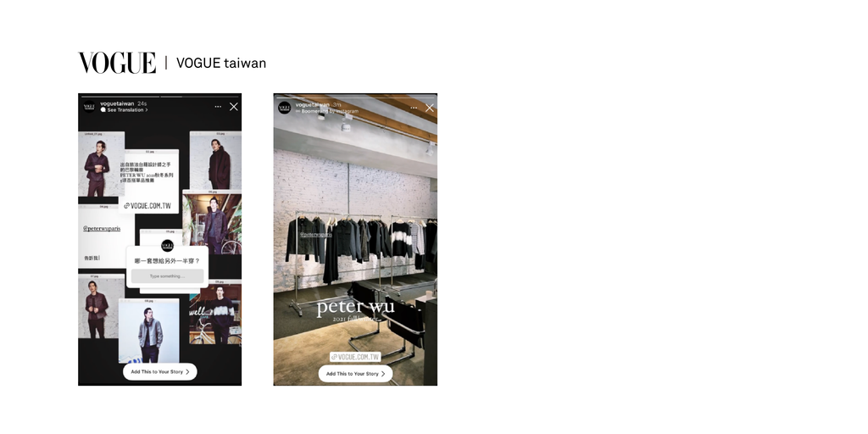Click the arrow on the left Add This to Your Story
The height and width of the screenshot is (434, 868).
coord(187,372)
